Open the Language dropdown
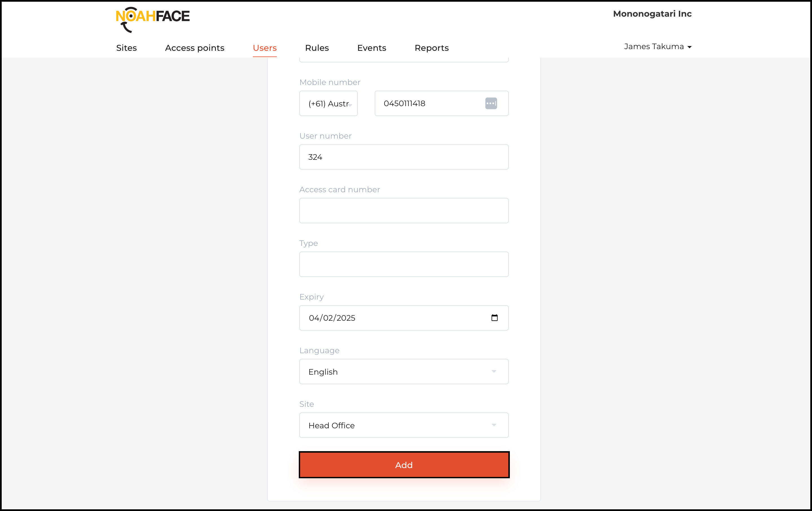Screen dimensions: 812x511 click(x=404, y=372)
